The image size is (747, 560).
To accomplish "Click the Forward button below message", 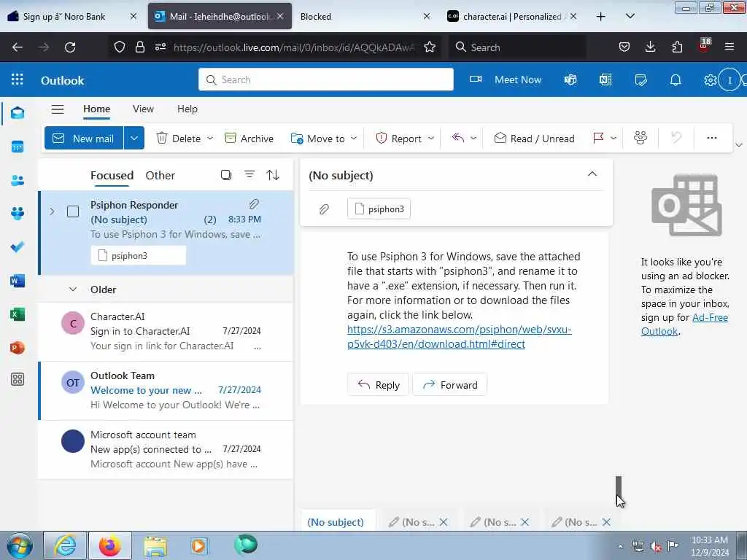I will tap(449, 385).
